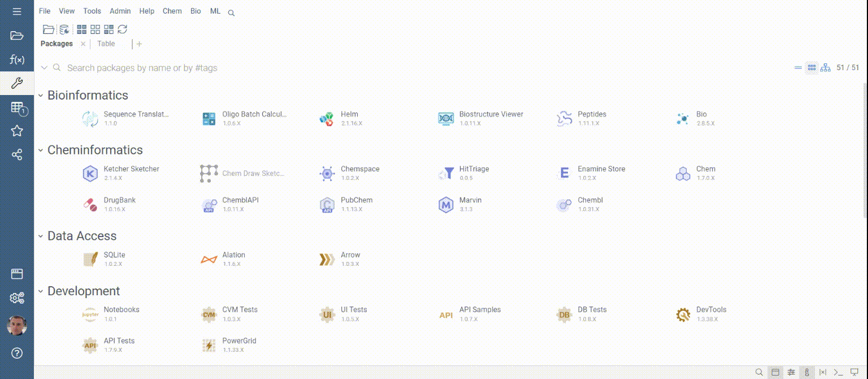Screen dimensions: 868x379
Task: Select the Jupyter Notebooks package icon
Action: 90,315
